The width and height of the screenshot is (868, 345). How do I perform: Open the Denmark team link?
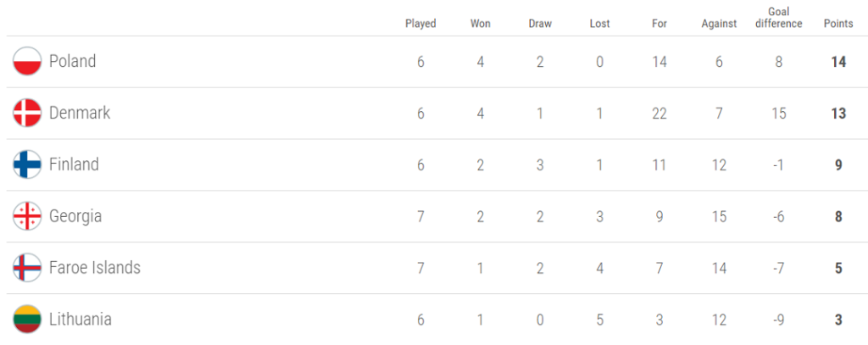[80, 114]
